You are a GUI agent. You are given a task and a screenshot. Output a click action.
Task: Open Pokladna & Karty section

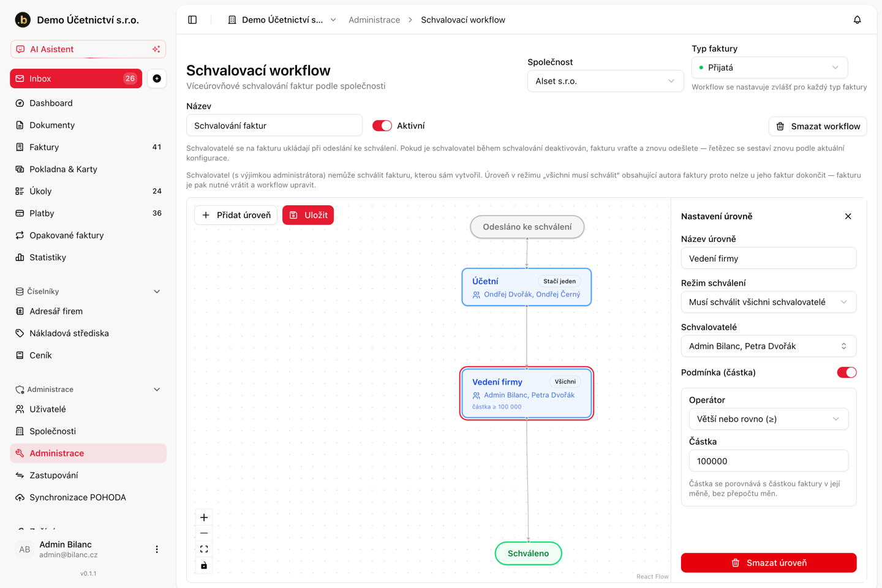[88, 169]
